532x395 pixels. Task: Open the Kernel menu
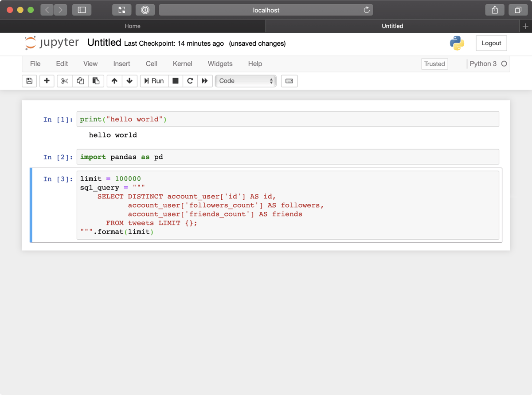tap(182, 63)
